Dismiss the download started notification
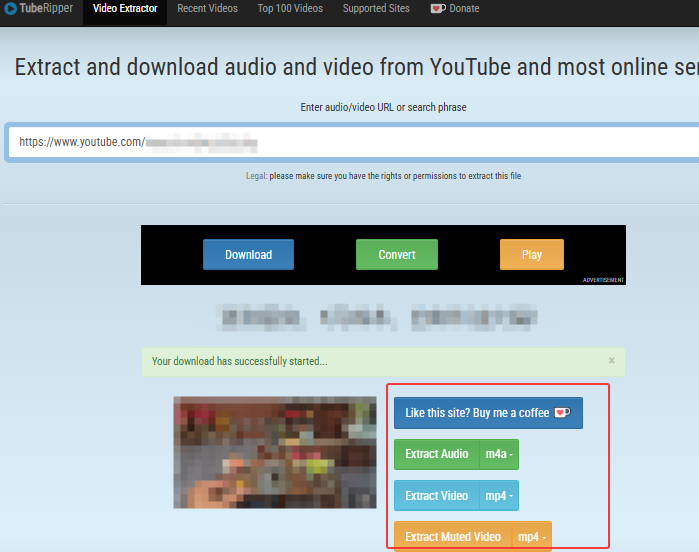Screen dimensions: 699x552 click(612, 360)
